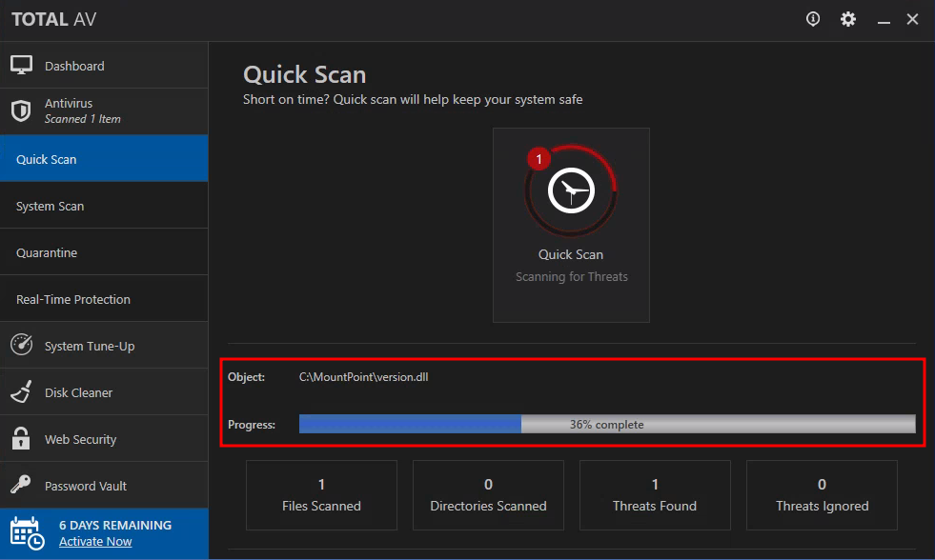Click the scanned object path version.dll
This screenshot has height=560, width=935.
[364, 377]
